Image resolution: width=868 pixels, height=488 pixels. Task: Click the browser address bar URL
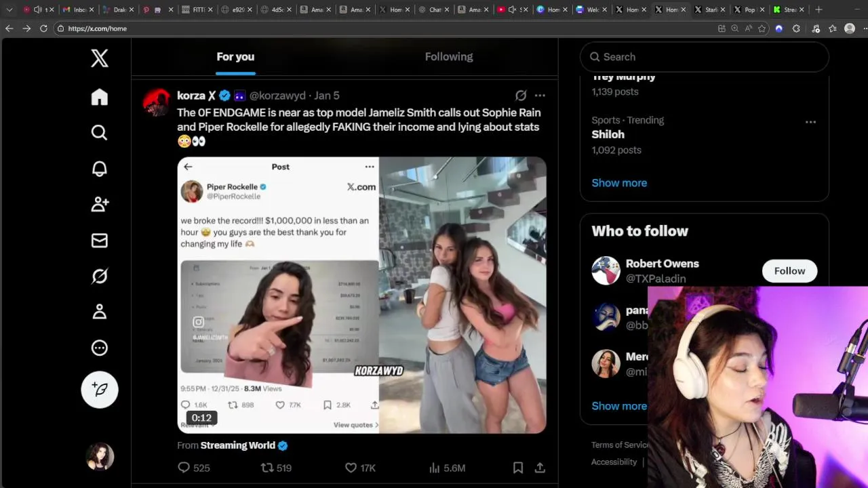pos(97,28)
